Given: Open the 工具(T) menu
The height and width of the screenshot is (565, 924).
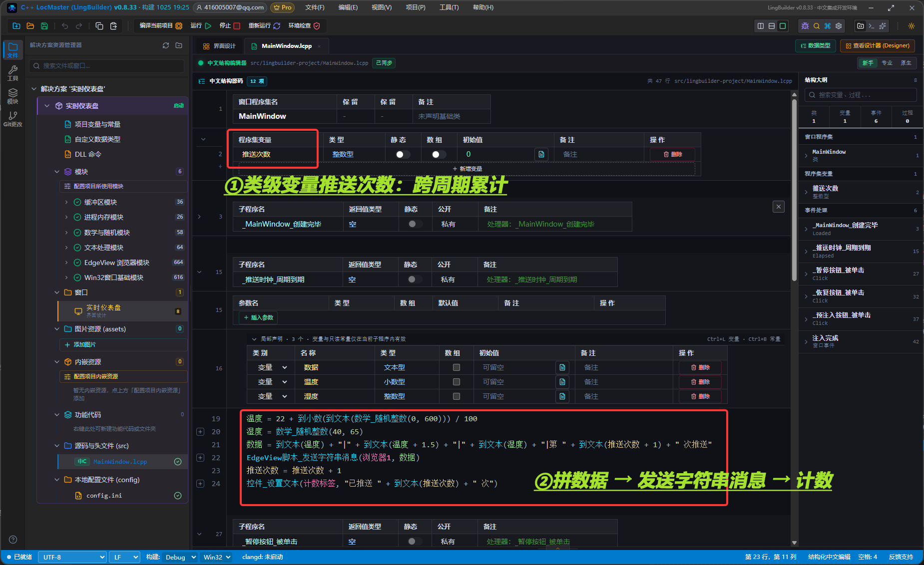Looking at the screenshot, I should point(449,7).
